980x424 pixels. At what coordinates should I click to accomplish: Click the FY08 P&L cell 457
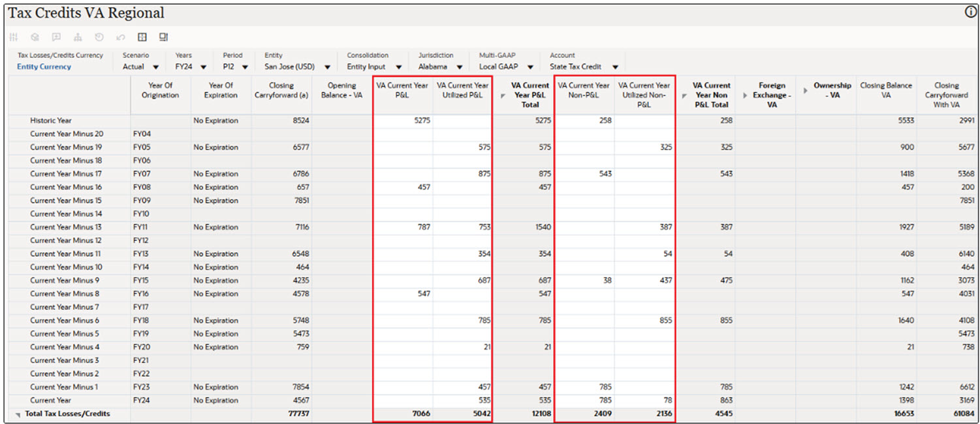402,188
